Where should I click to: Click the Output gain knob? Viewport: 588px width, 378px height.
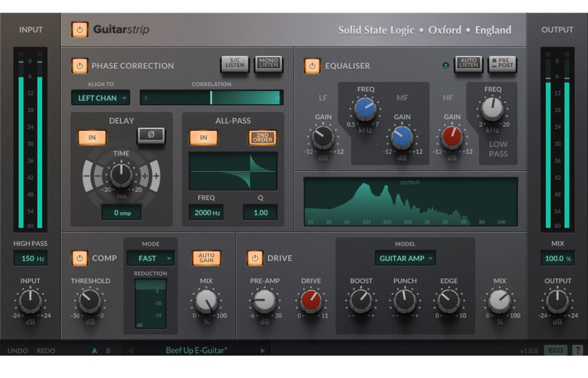[x=558, y=301]
